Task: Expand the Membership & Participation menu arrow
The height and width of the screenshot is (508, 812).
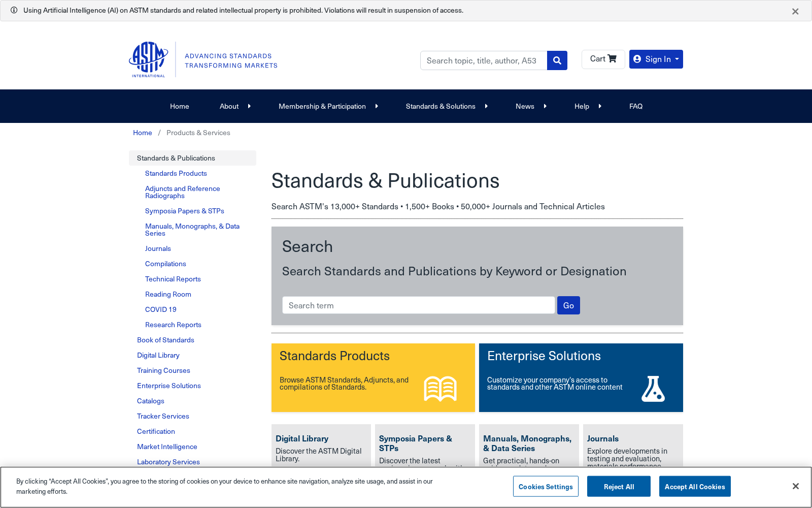Action: (x=377, y=106)
